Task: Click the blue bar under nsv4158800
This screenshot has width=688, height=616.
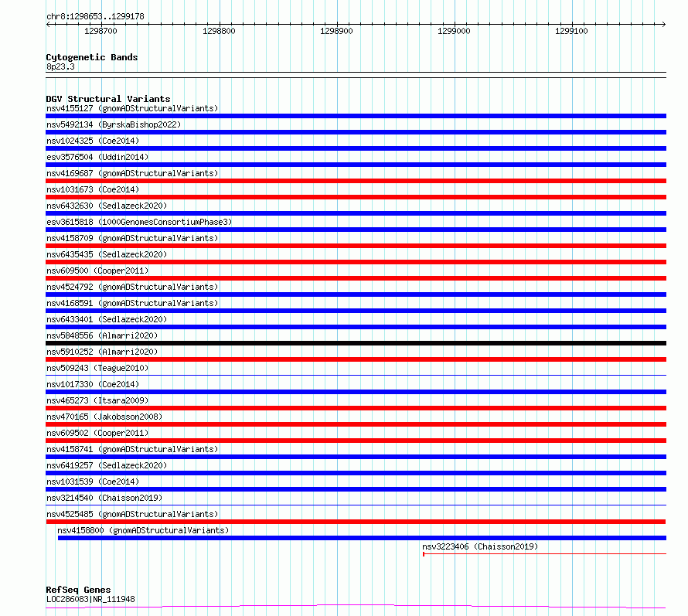Action: coord(362,538)
